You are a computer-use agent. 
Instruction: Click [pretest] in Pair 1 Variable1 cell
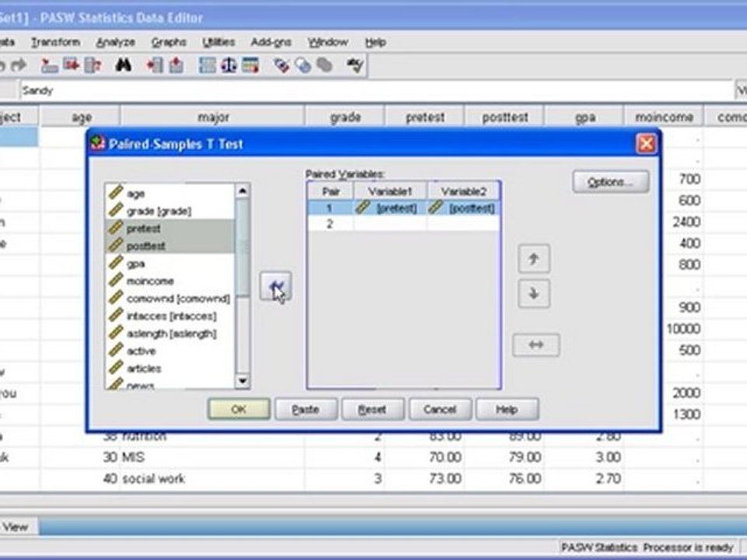390,208
